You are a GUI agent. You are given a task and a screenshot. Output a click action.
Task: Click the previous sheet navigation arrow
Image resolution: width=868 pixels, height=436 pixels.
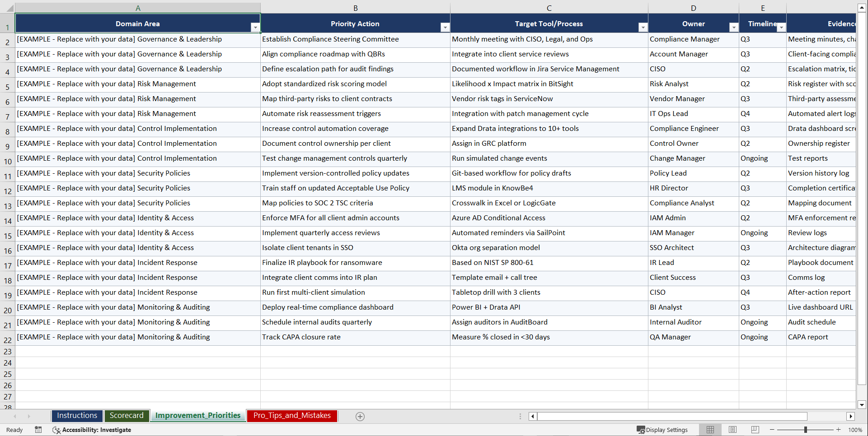point(15,416)
